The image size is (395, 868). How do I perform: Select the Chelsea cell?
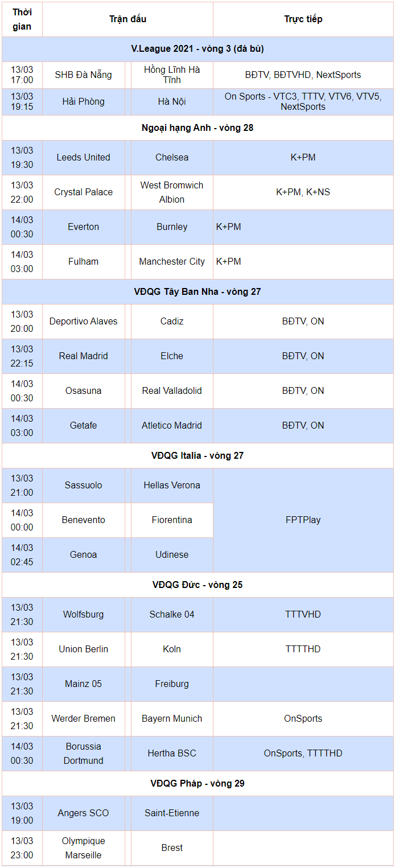tap(172, 158)
